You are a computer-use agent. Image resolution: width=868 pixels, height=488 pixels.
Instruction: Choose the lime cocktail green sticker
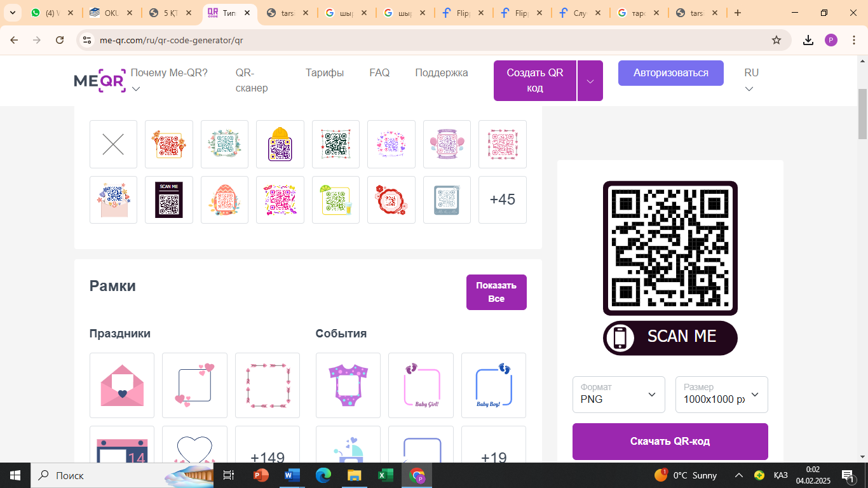coord(336,200)
